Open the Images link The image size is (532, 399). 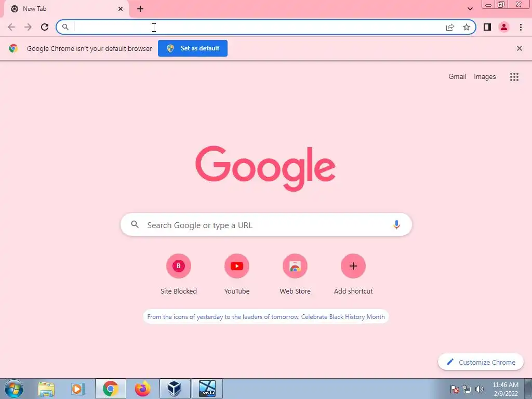(x=485, y=77)
